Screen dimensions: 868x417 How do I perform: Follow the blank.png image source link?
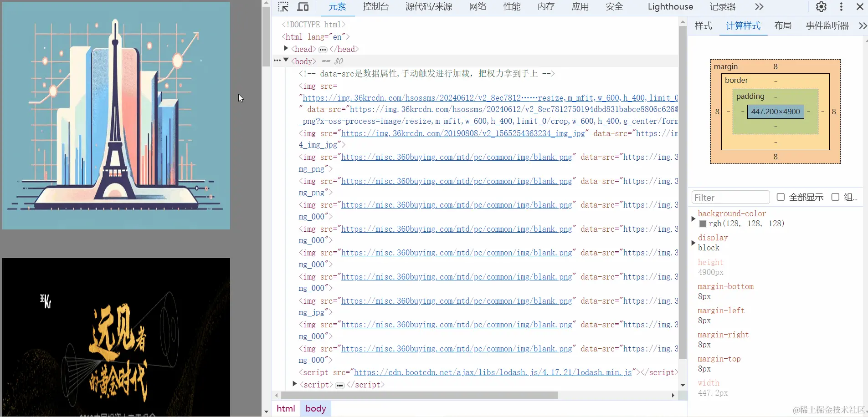click(456, 157)
